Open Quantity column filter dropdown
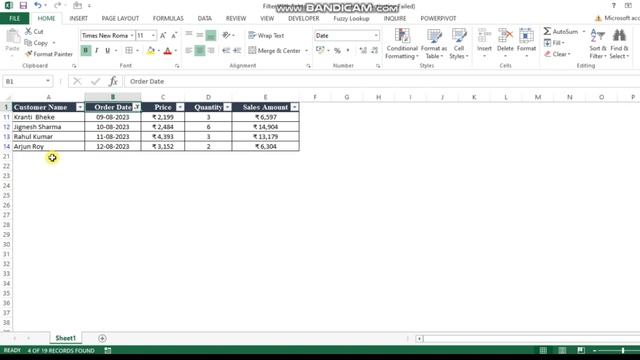Screen dimensions: 640x360 coord(227,107)
